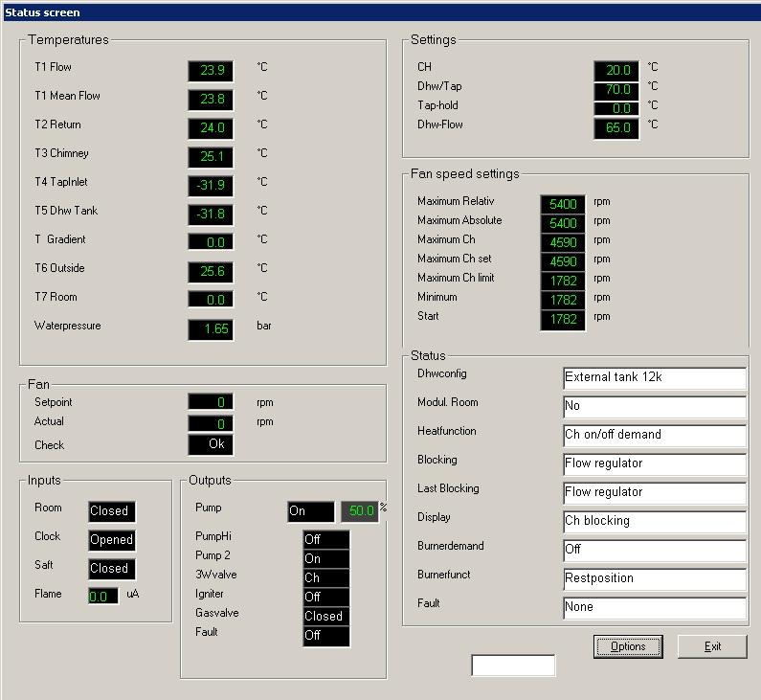
Task: Select the T1 Flow temperature value
Action: (211, 71)
